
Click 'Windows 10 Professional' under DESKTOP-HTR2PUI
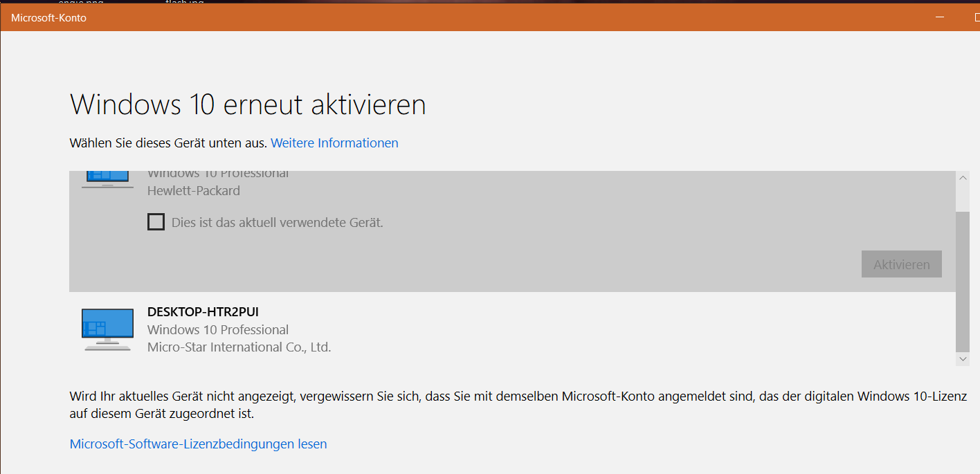218,330
